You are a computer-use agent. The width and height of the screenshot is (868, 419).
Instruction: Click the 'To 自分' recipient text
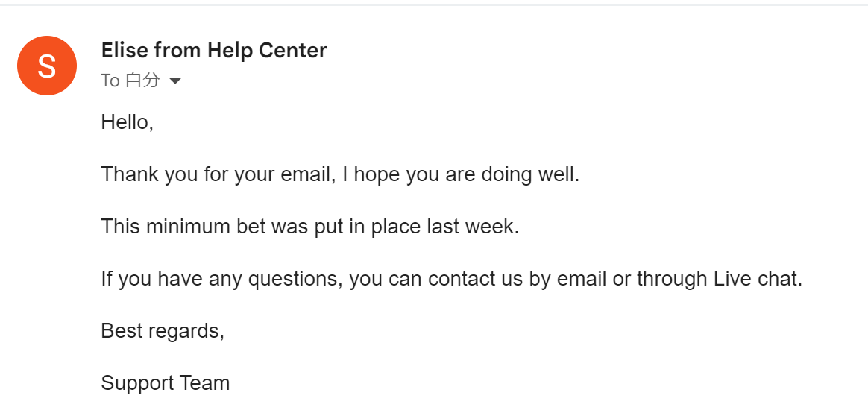(x=130, y=81)
